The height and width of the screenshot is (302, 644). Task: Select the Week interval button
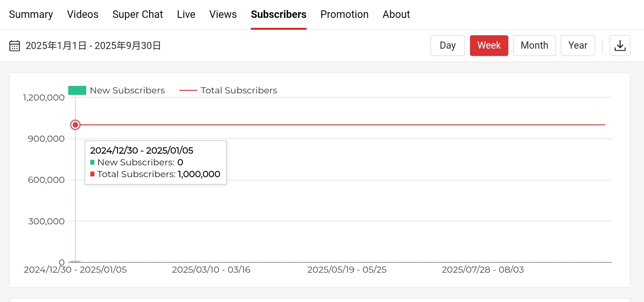point(489,45)
